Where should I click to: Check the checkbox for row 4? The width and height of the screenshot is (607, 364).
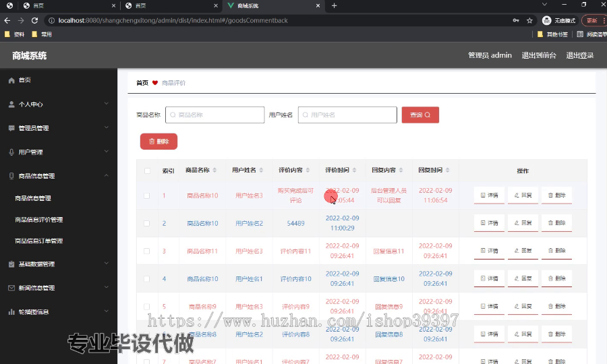click(x=147, y=279)
